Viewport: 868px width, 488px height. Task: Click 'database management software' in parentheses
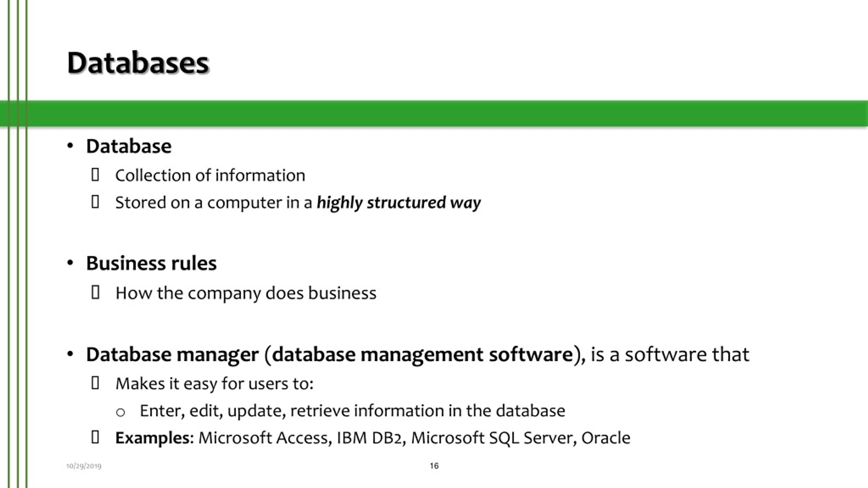point(422,355)
